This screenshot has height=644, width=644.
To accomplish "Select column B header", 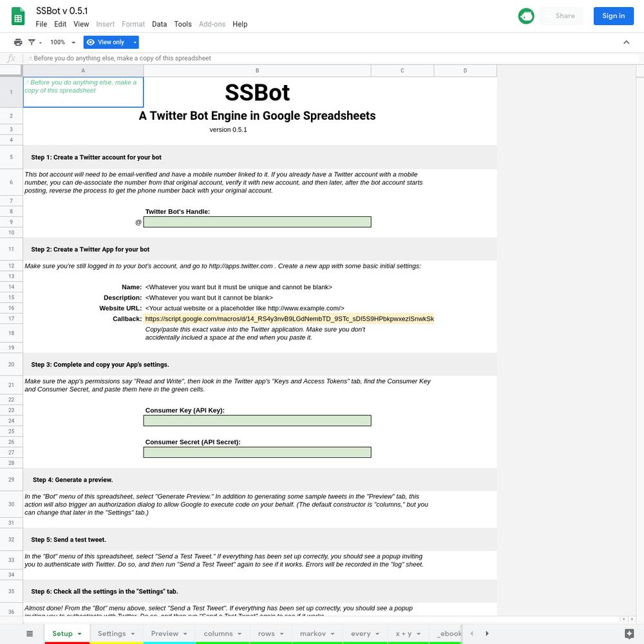I will (257, 71).
